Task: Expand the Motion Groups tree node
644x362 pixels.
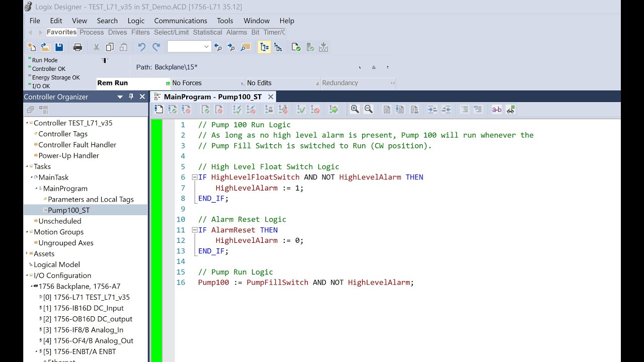Action: point(27,232)
